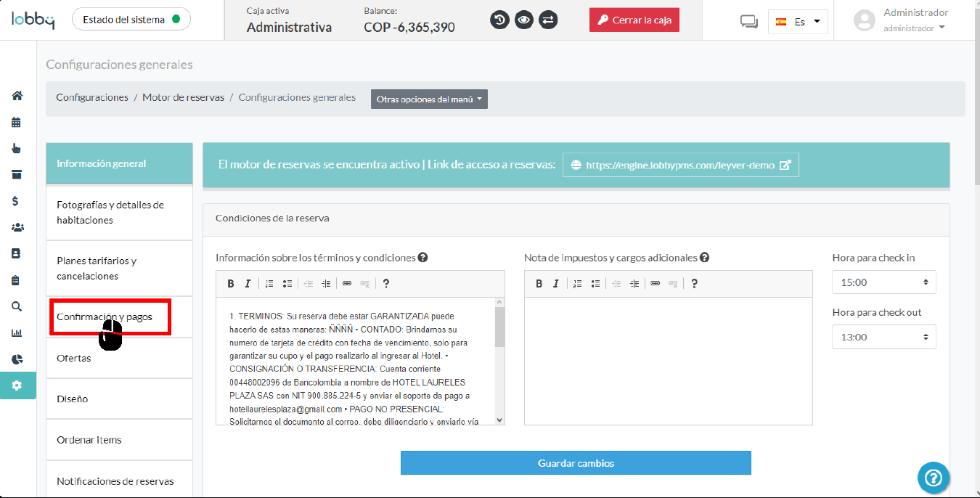Click the floating help question mark button
Screen dimensions: 980x498
[x=934, y=477]
